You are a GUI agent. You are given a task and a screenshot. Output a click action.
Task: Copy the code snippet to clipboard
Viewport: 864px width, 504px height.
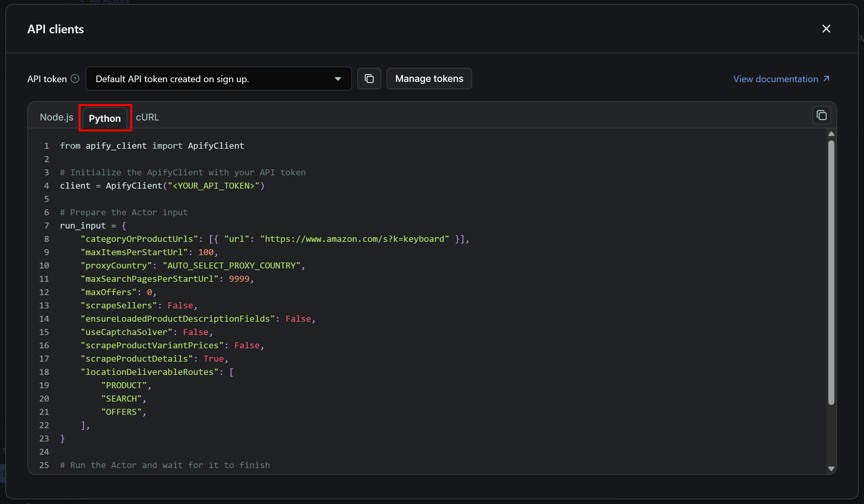pos(821,115)
